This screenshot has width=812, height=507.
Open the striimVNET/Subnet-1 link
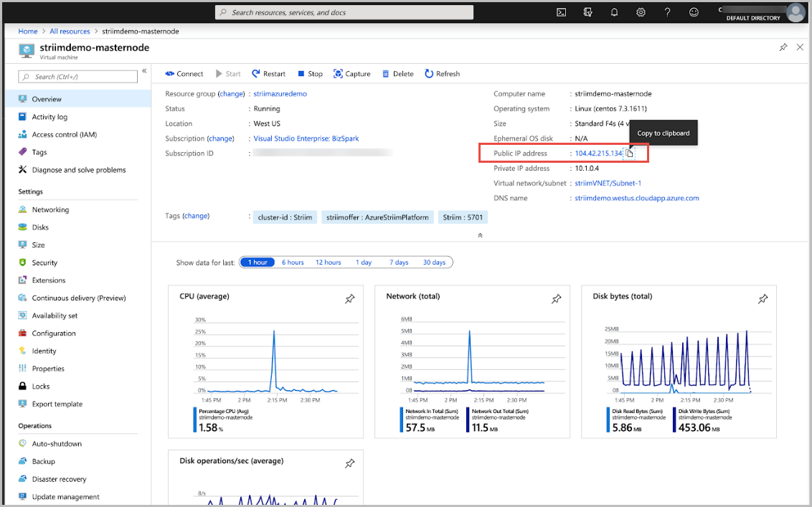[609, 183]
